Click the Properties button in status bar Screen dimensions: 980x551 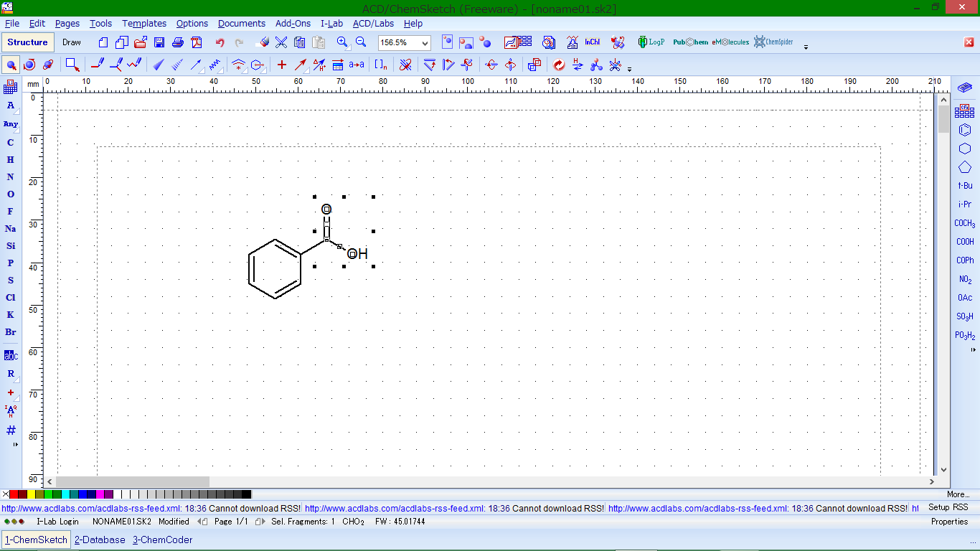949,522
